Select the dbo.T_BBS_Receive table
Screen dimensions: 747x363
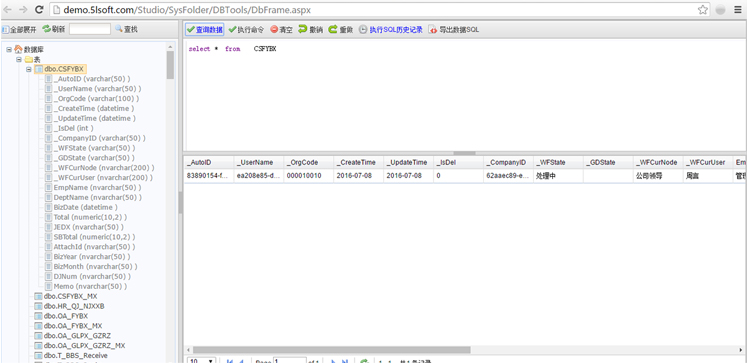[x=76, y=355]
